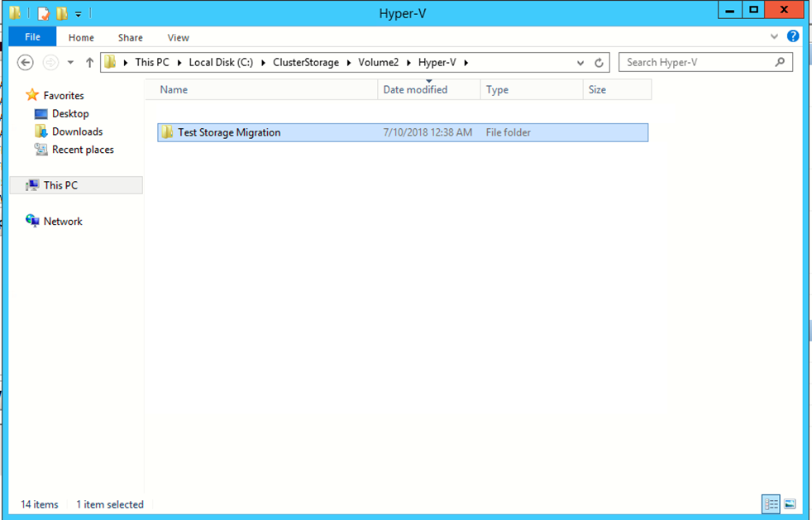
Task: Click the Forward navigation arrow
Action: tap(50, 63)
